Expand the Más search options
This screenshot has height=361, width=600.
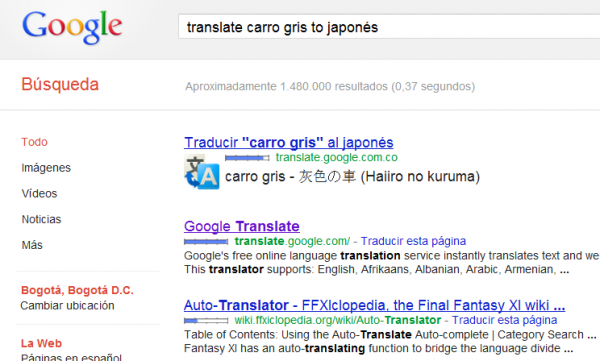coord(32,245)
